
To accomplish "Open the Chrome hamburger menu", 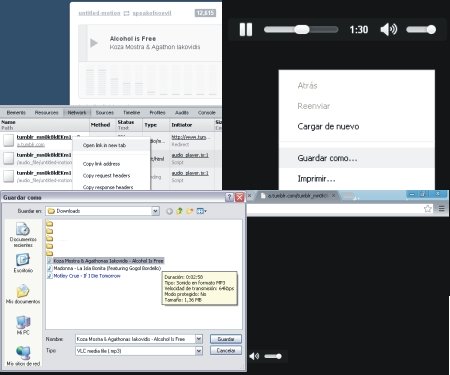I will (442, 209).
